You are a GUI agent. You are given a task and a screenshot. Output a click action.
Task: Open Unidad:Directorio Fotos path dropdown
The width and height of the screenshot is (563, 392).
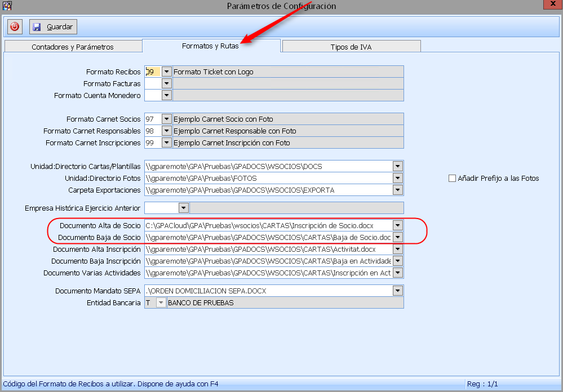398,179
